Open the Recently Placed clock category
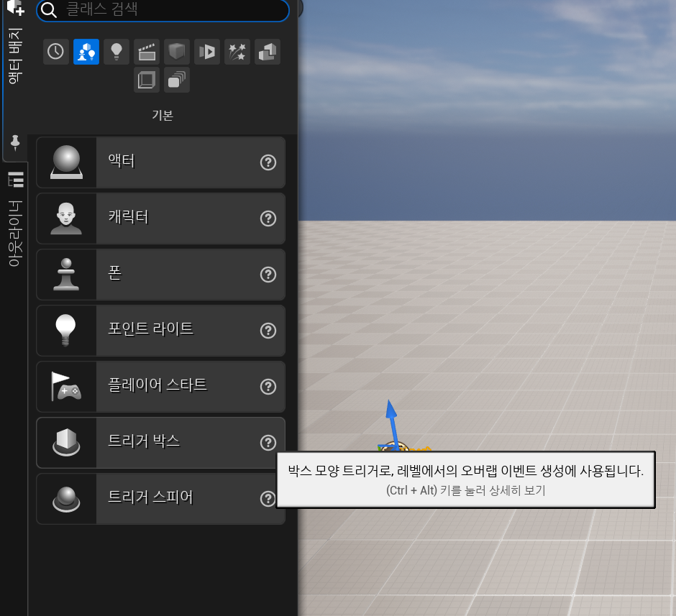Viewport: 676px width, 616px height. pyautogui.click(x=56, y=52)
